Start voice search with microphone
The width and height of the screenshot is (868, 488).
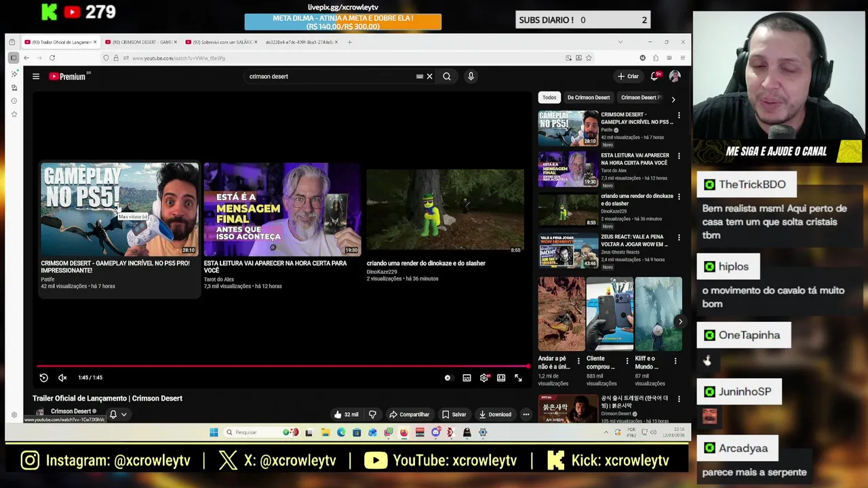tap(471, 77)
